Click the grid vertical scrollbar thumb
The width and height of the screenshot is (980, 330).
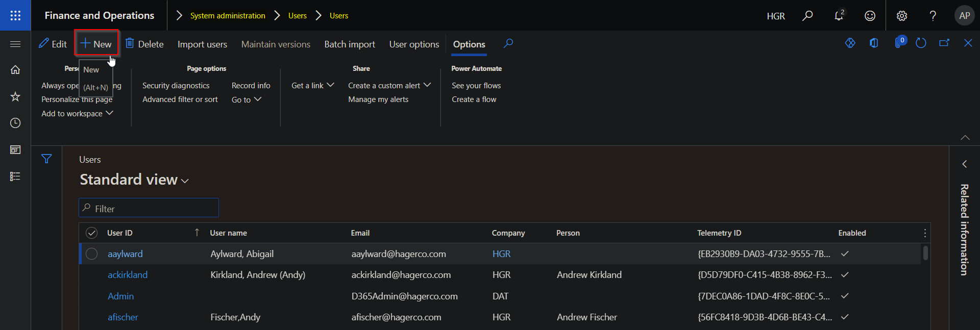[x=925, y=252]
